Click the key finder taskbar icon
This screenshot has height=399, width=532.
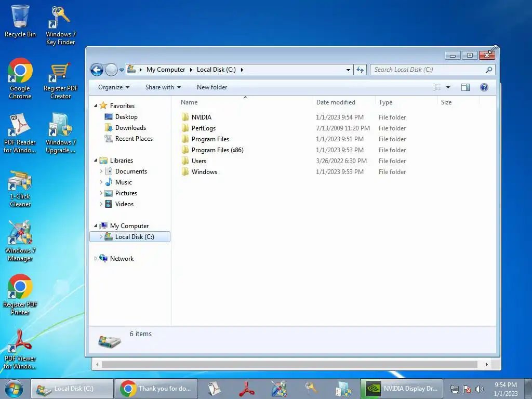tap(311, 389)
